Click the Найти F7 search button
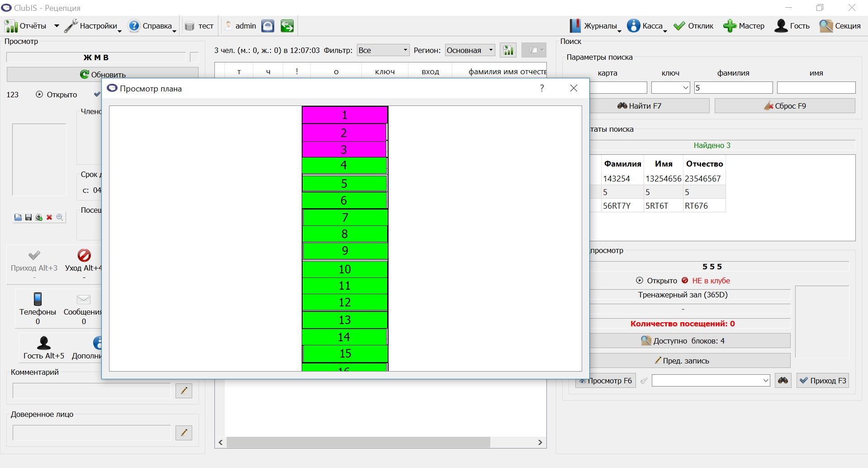Screen dimensions: 868x468 tap(649, 106)
